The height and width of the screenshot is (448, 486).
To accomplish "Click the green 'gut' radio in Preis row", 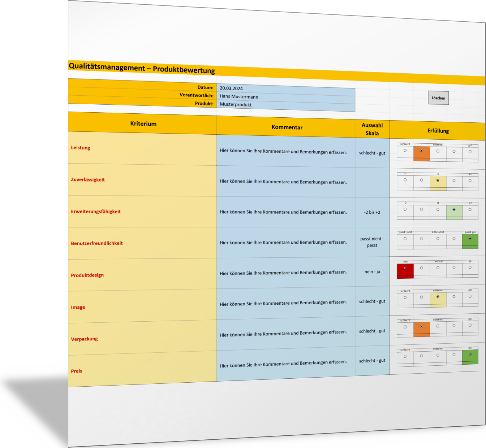I will pos(470,354).
